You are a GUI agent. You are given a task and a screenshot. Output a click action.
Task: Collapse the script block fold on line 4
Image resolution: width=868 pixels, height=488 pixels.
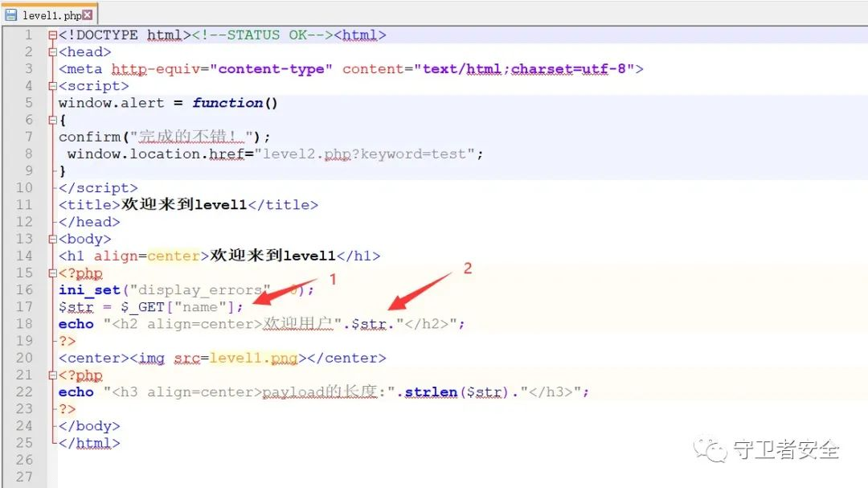coord(53,86)
